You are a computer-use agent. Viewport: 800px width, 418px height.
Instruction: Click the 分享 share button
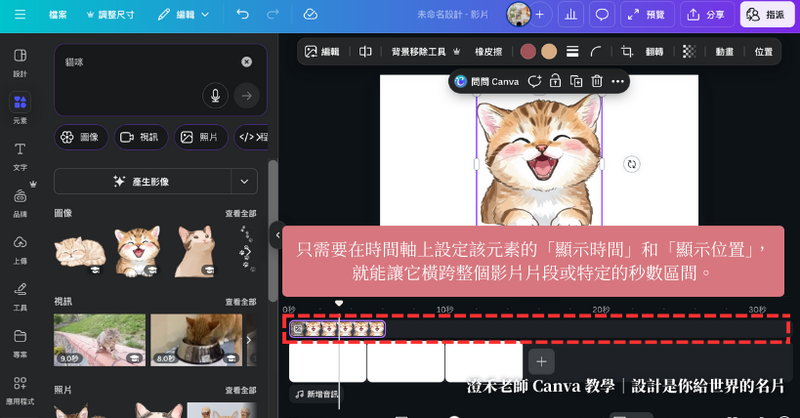tap(707, 14)
